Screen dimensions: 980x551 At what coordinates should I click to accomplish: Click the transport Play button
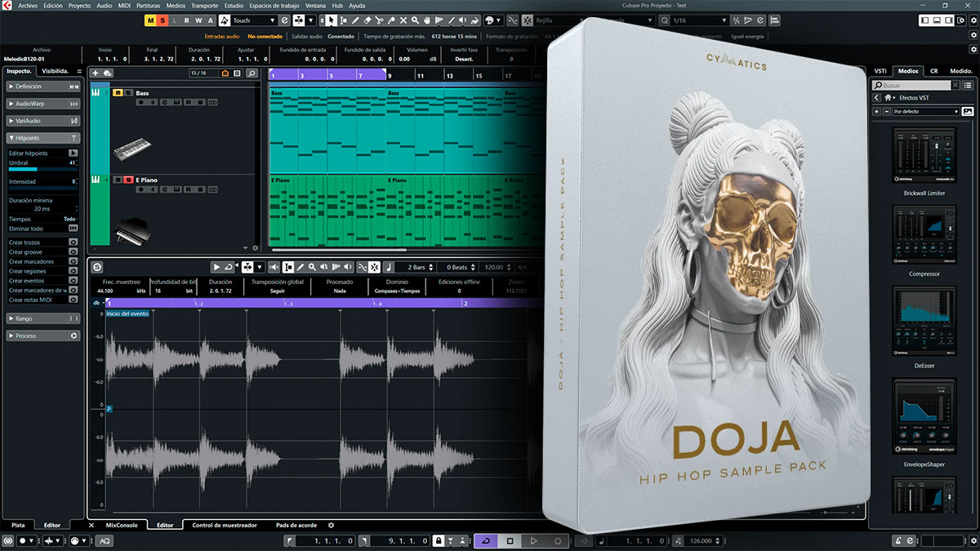(x=534, y=540)
